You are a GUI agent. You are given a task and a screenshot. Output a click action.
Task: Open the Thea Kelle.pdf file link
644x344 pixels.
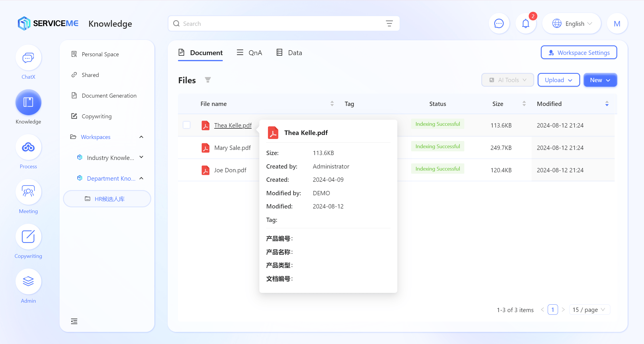pos(233,125)
